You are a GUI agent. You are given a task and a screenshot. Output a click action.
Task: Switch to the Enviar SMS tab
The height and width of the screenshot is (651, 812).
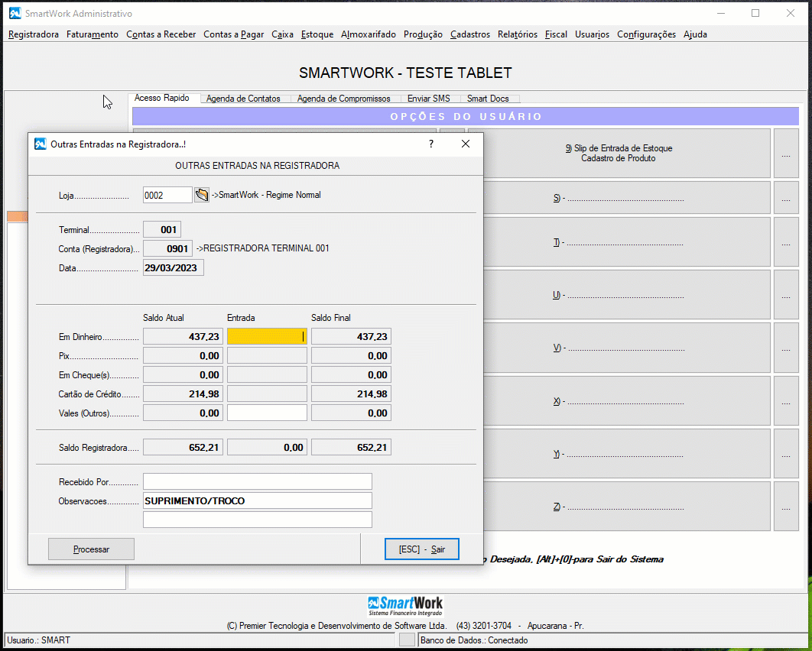click(x=428, y=99)
